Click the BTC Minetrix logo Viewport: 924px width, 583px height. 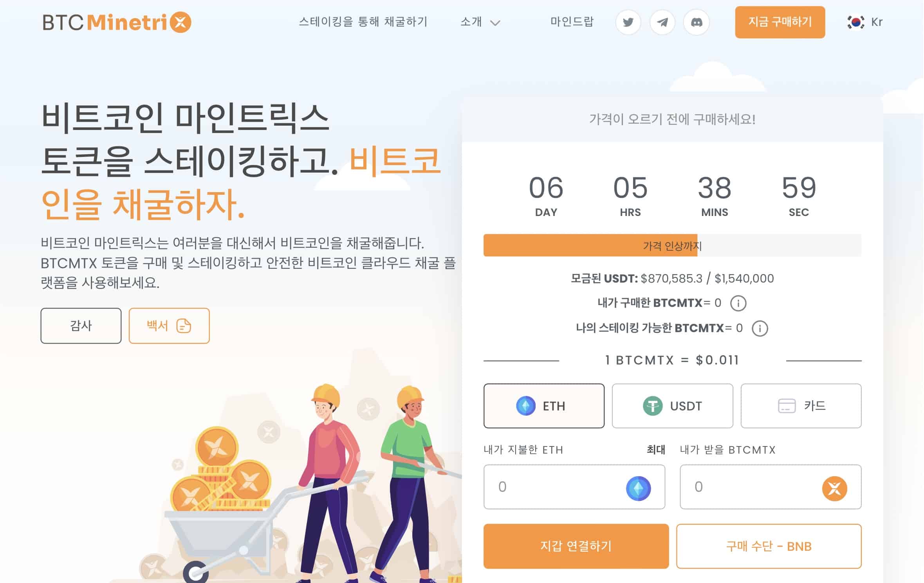click(117, 22)
